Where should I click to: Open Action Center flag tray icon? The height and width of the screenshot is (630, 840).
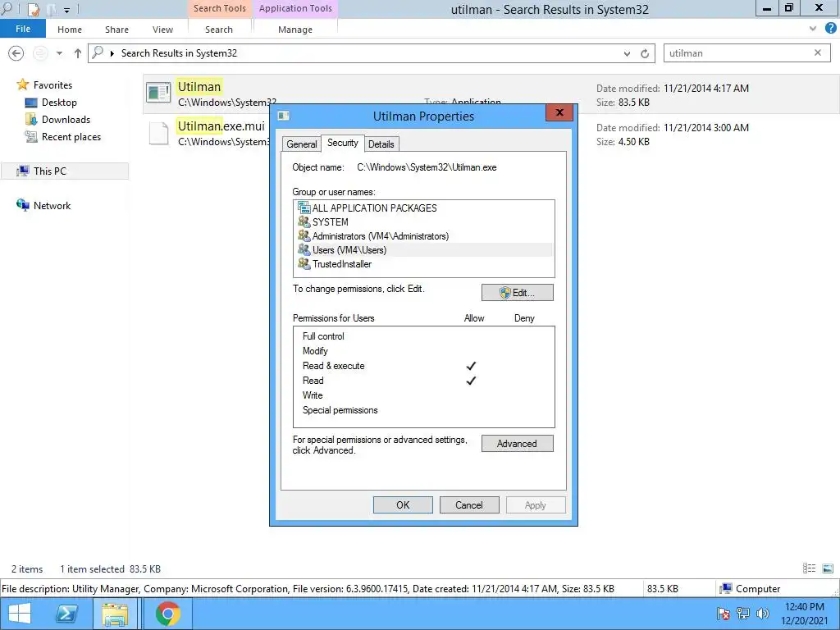724,614
